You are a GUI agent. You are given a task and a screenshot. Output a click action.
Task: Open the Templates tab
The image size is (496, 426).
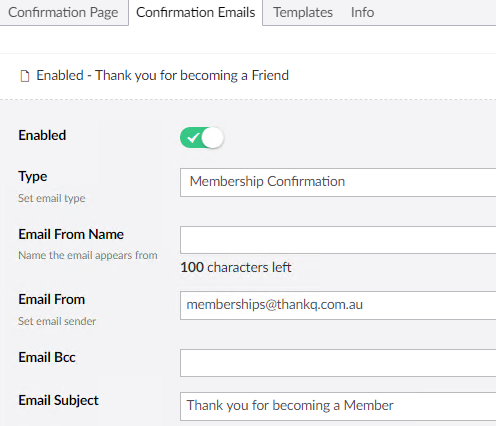303,12
